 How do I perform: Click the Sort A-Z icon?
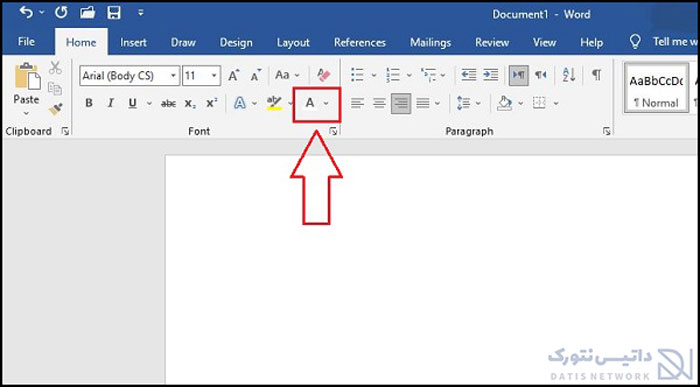click(x=569, y=75)
